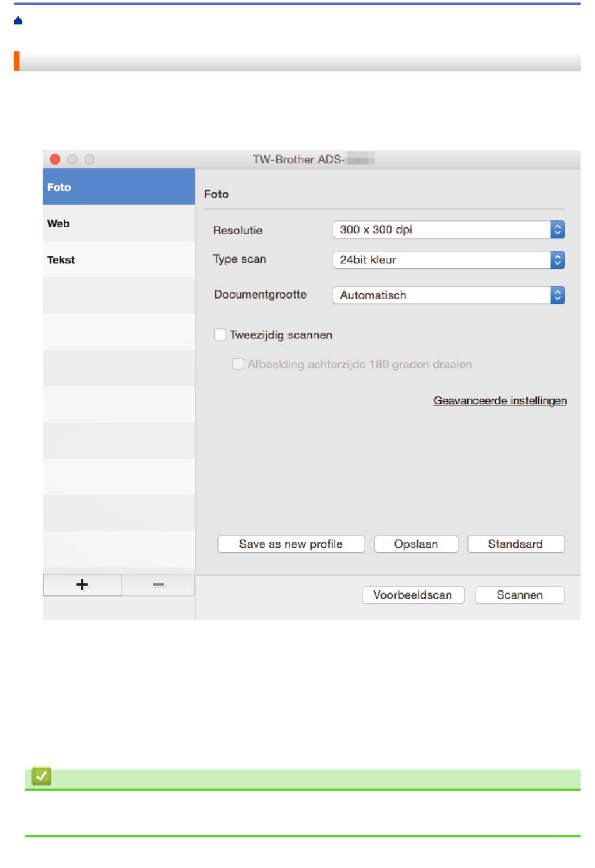Open Geavanceerde instellingen link

(500, 401)
